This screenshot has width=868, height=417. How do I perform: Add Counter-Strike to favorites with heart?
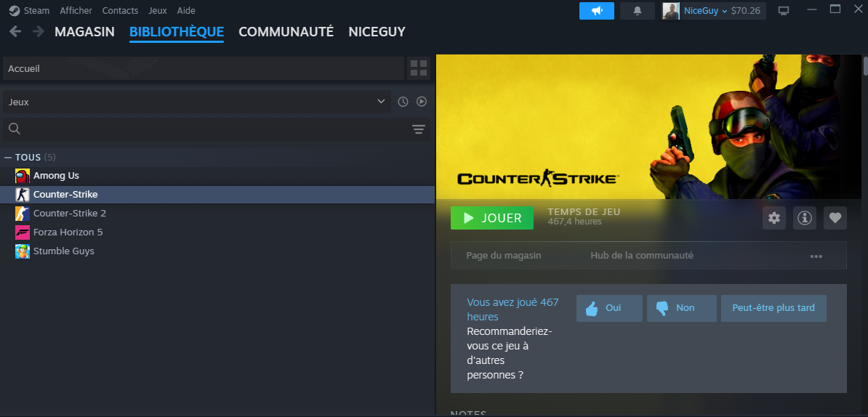click(x=835, y=218)
